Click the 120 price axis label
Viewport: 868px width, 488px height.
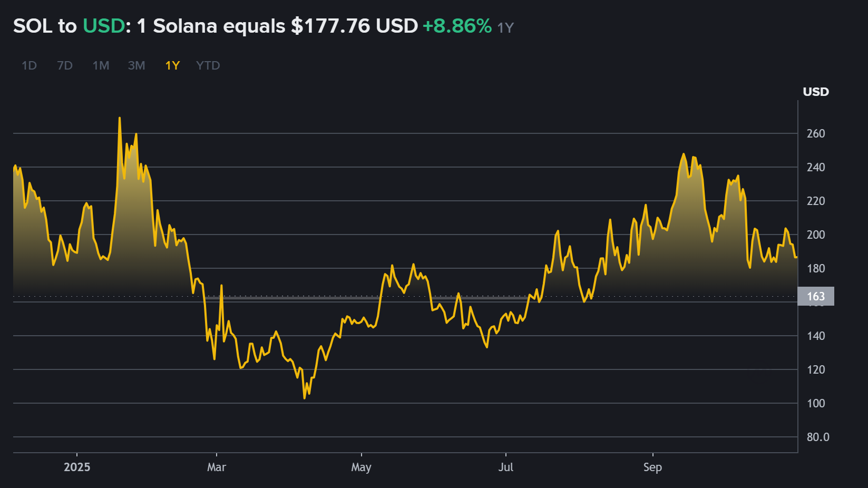816,369
